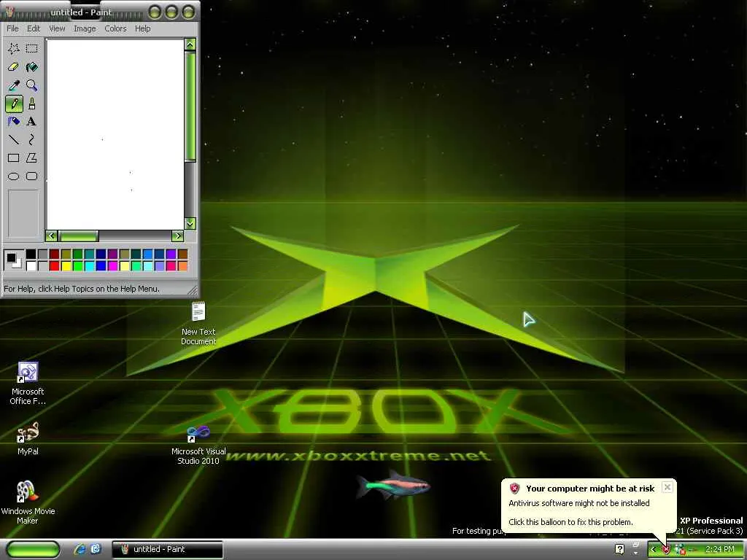The width and height of the screenshot is (747, 560).
Task: Select the Microsoft Visual Studio 2010 shortcut
Action: point(198,446)
